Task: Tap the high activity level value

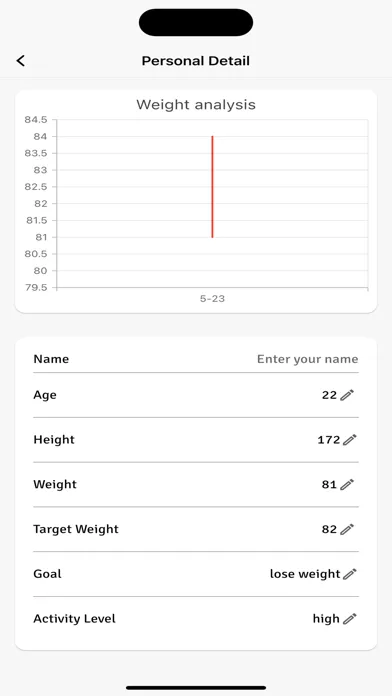Action: point(326,619)
